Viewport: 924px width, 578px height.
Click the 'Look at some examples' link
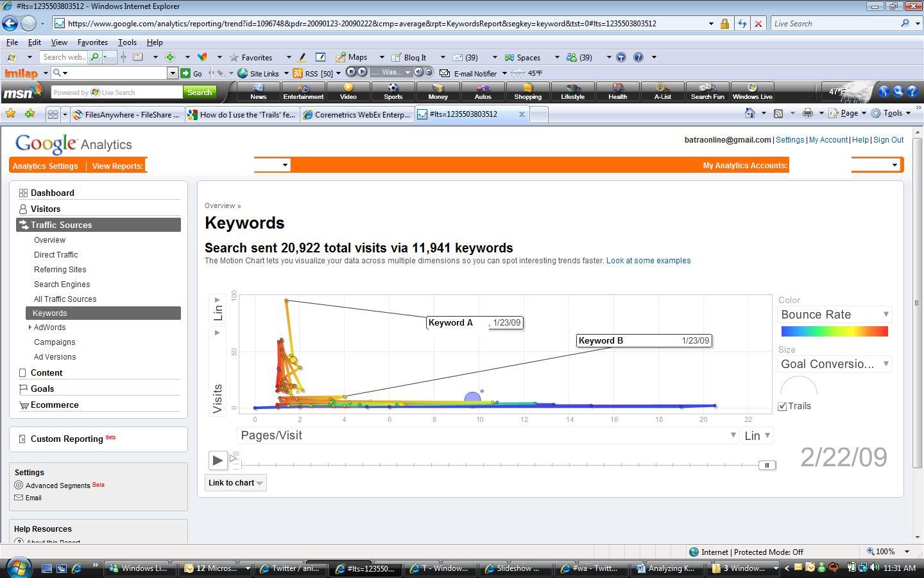tap(648, 261)
